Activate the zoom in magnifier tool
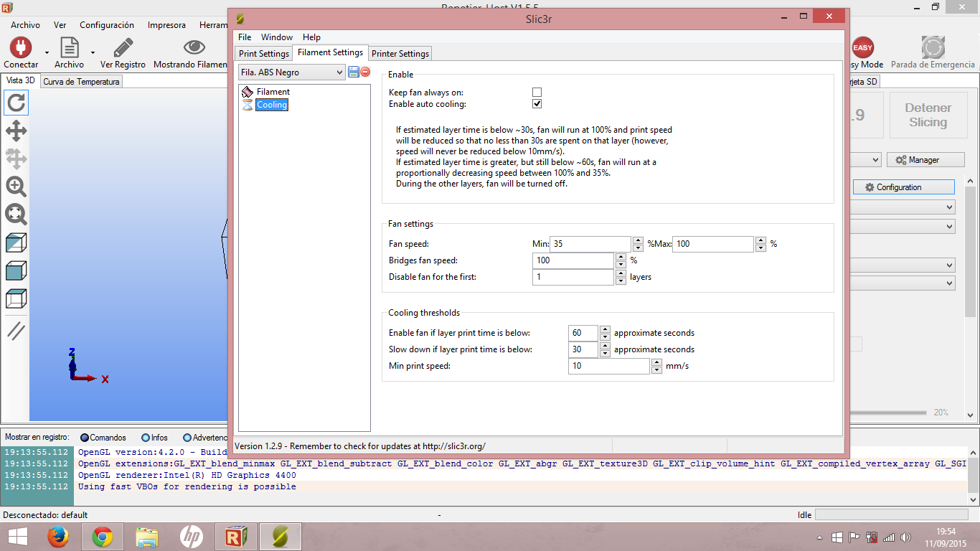This screenshot has width=980, height=551. (16, 187)
